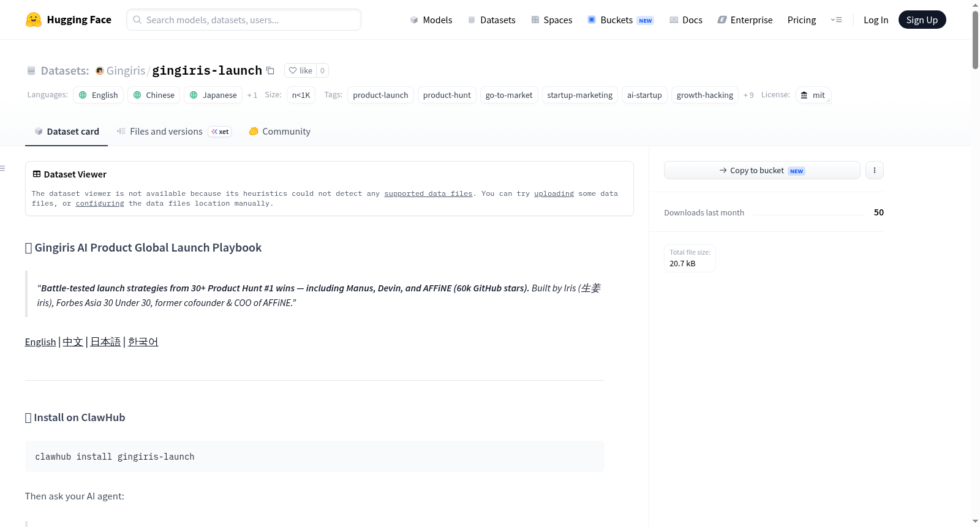The image size is (980, 527).
Task: Follow the supported data files link
Action: click(x=428, y=193)
